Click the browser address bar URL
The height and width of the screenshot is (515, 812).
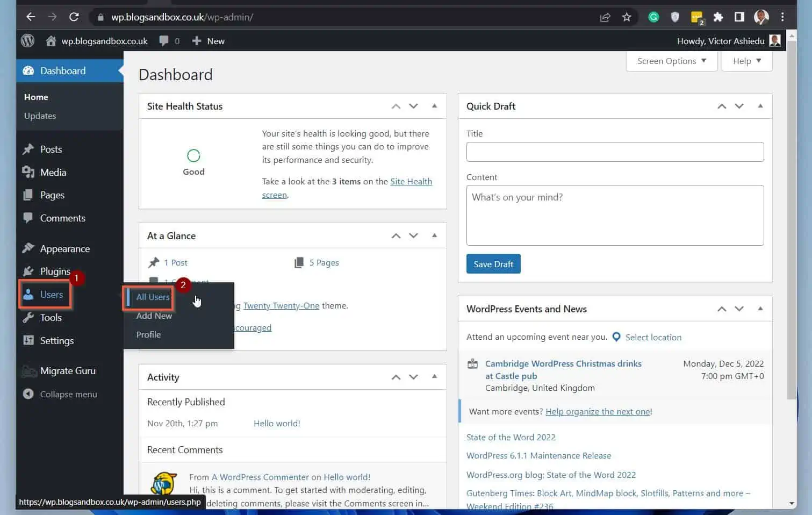(x=182, y=17)
